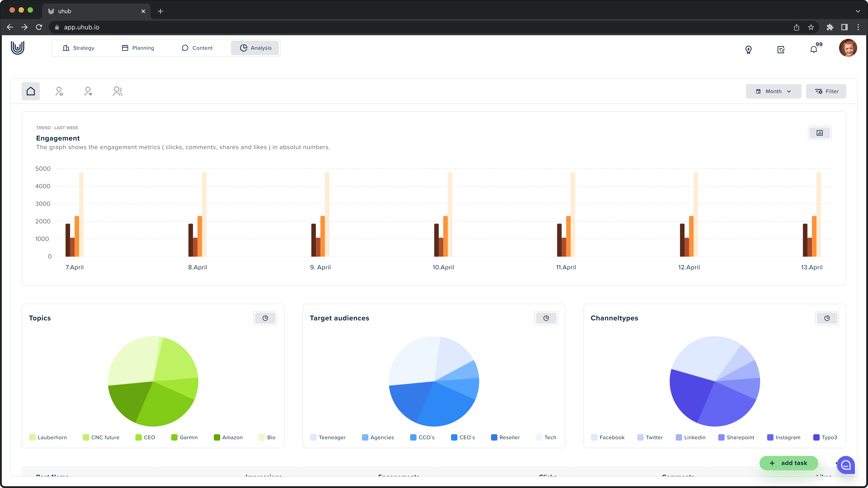
Task: Click the 13.April axis label
Action: (x=812, y=267)
